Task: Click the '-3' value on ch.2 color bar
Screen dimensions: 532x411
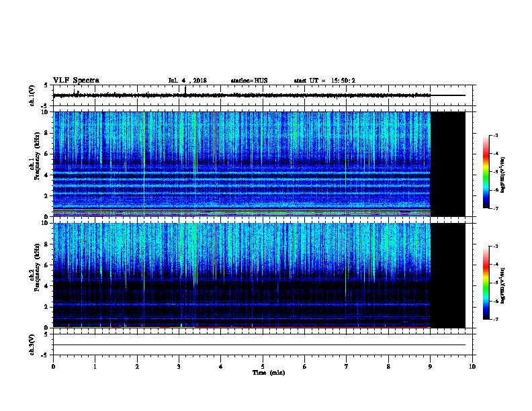Action: pyautogui.click(x=495, y=246)
